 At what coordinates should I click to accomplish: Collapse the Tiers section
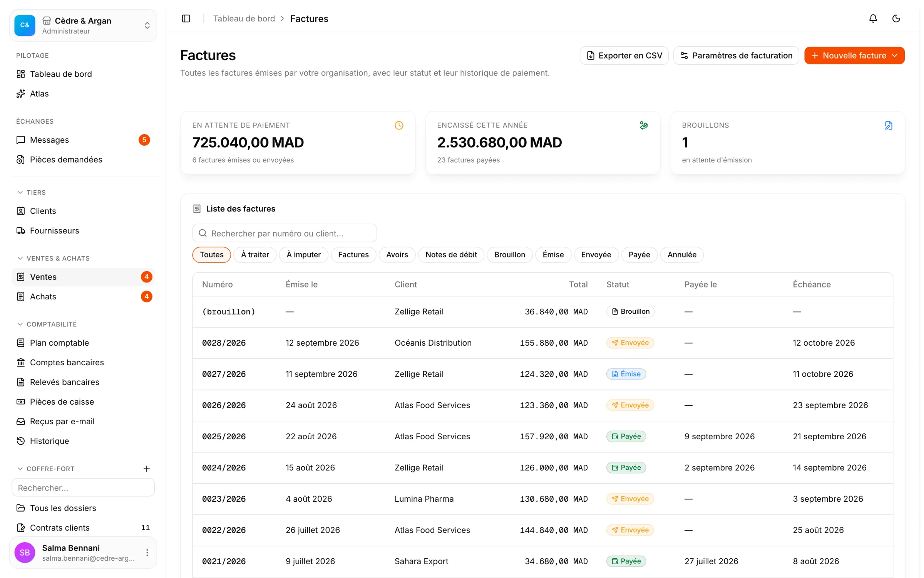pos(32,192)
